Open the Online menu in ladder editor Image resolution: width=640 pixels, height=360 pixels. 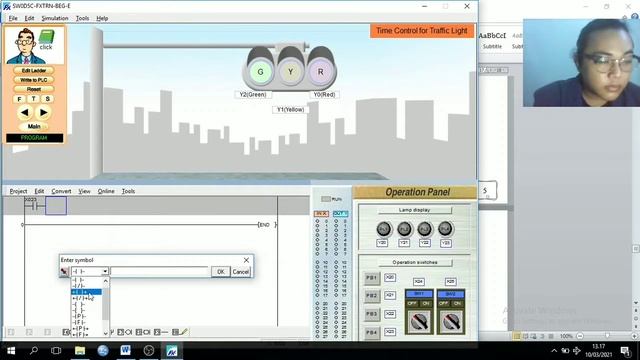point(106,191)
